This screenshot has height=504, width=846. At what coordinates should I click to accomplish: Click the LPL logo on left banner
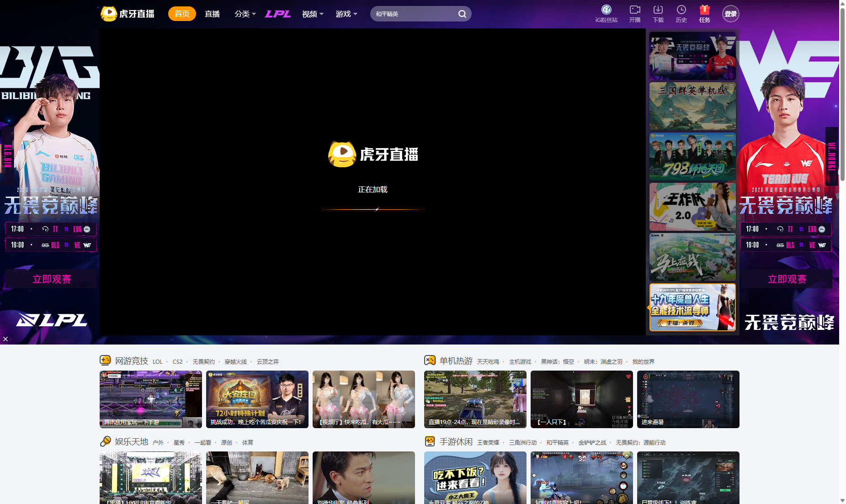(x=52, y=320)
